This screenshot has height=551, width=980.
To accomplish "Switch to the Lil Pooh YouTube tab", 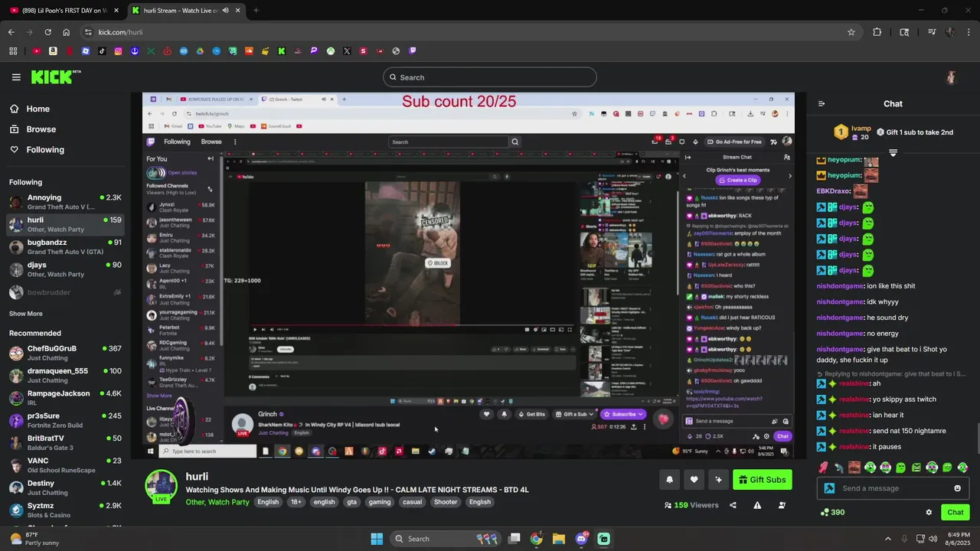I will (x=64, y=10).
